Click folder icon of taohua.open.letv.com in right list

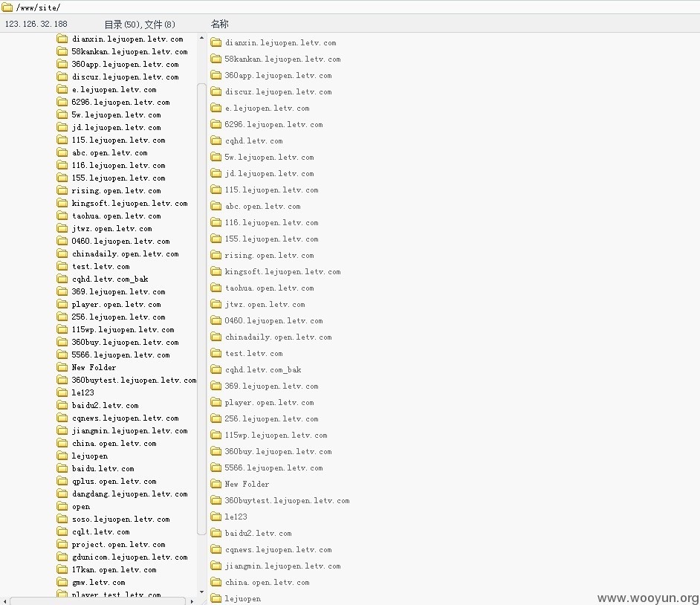click(216, 288)
